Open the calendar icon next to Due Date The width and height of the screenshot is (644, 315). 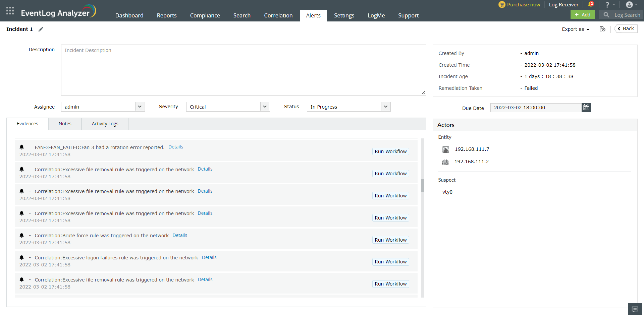586,108
